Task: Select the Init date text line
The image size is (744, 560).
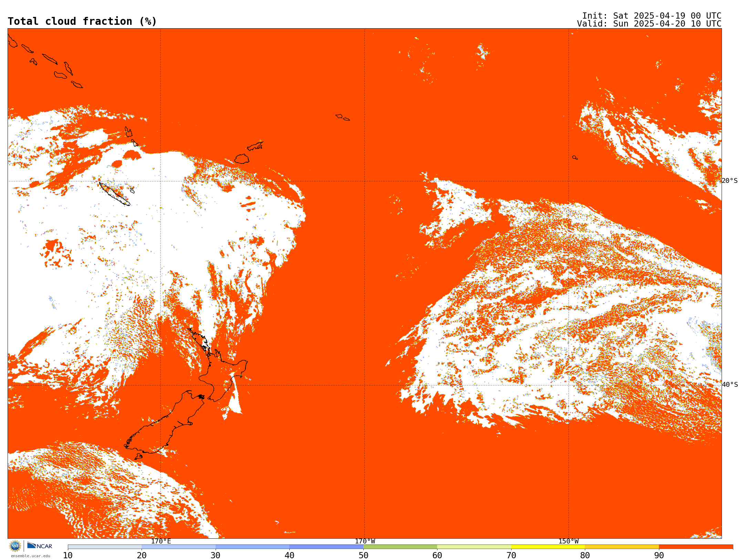Action: pos(651,16)
